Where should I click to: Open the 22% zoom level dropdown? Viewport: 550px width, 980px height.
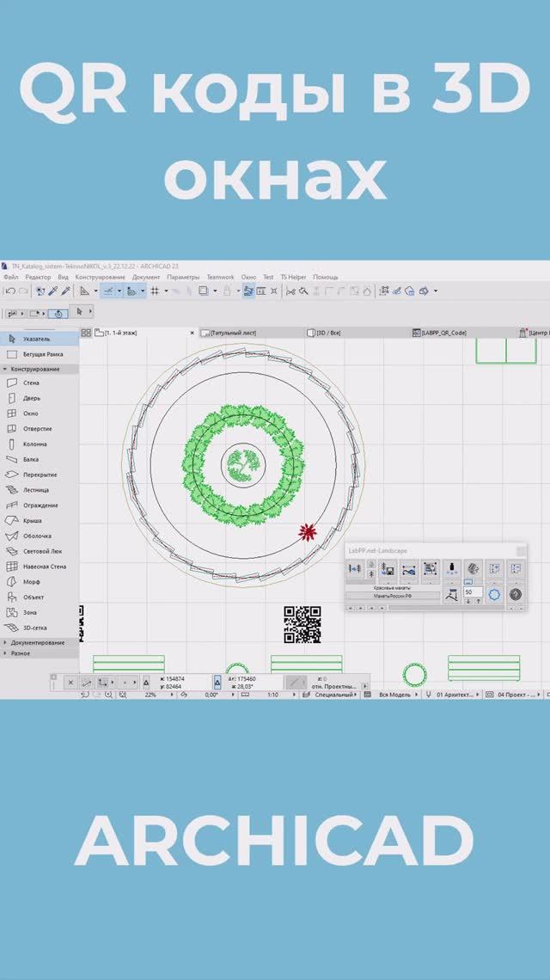[x=172, y=695]
